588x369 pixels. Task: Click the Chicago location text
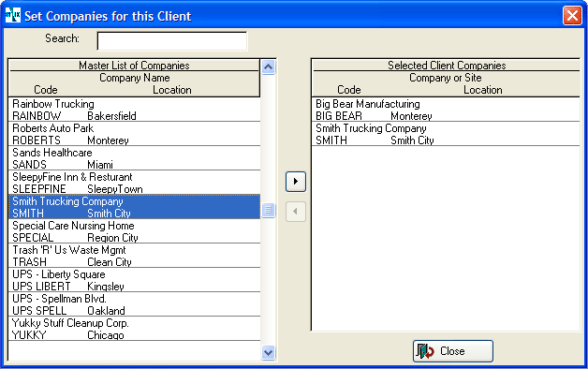click(x=106, y=335)
